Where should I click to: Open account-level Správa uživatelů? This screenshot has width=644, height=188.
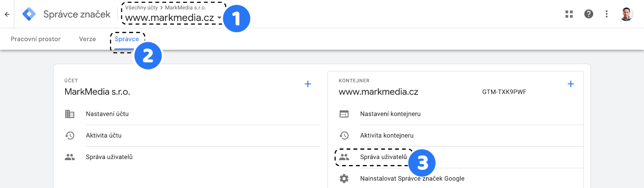[109, 157]
